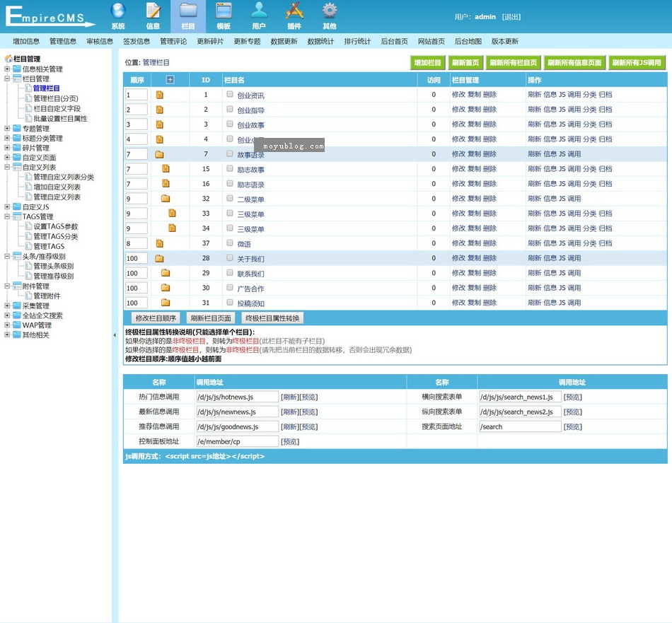Click the green 增加栏目 button
672x623 pixels.
[x=428, y=62]
